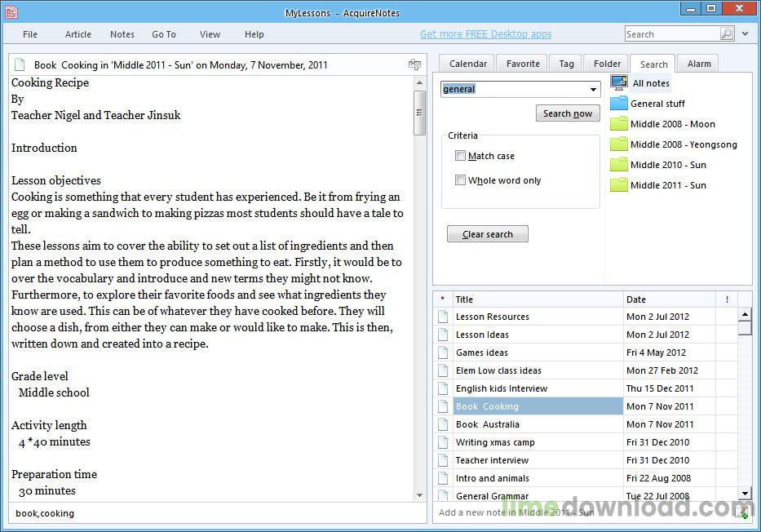Image resolution: width=761 pixels, height=532 pixels.
Task: Switch to the Calendar tab
Action: pyautogui.click(x=468, y=64)
